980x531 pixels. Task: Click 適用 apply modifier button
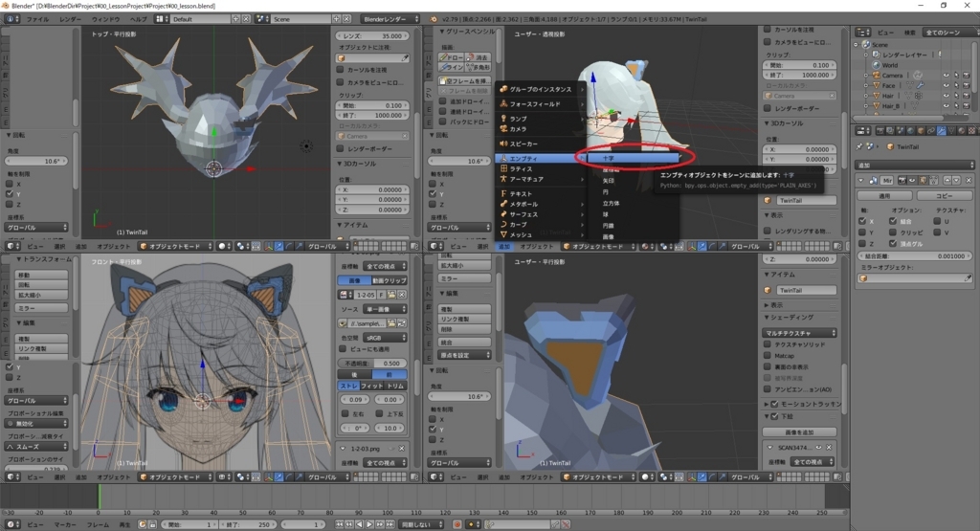point(885,196)
